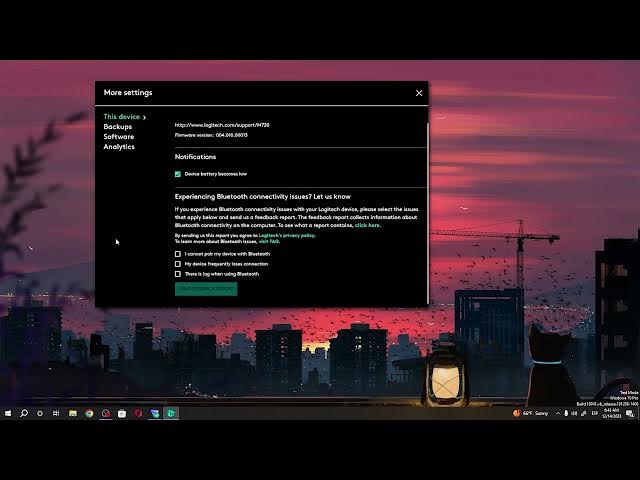The image size is (640, 480).
Task: Open the notification center icon
Action: pos(630,413)
